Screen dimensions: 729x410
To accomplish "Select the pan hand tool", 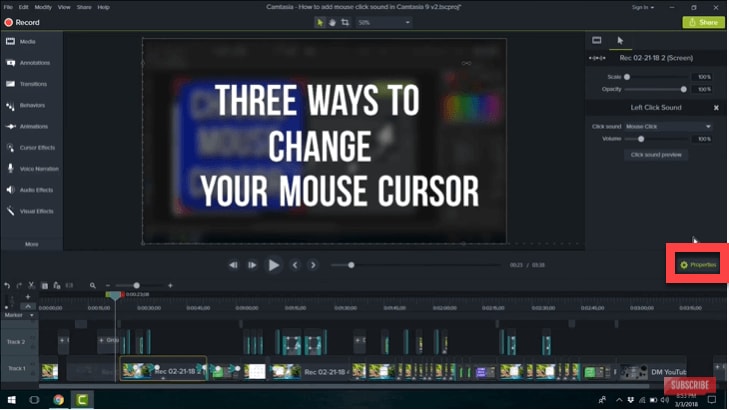I will click(x=332, y=22).
